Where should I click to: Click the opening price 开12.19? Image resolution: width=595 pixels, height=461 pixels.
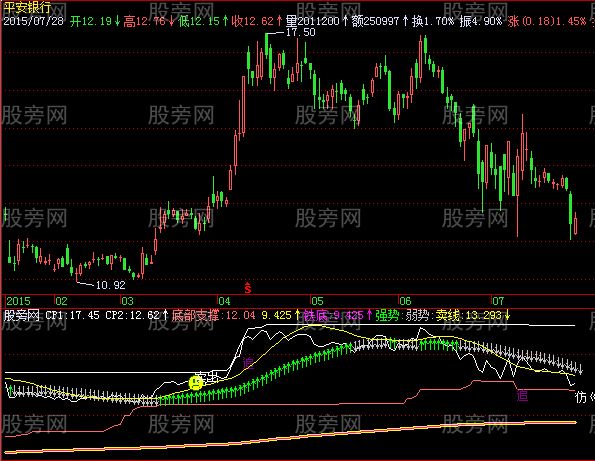(x=91, y=21)
